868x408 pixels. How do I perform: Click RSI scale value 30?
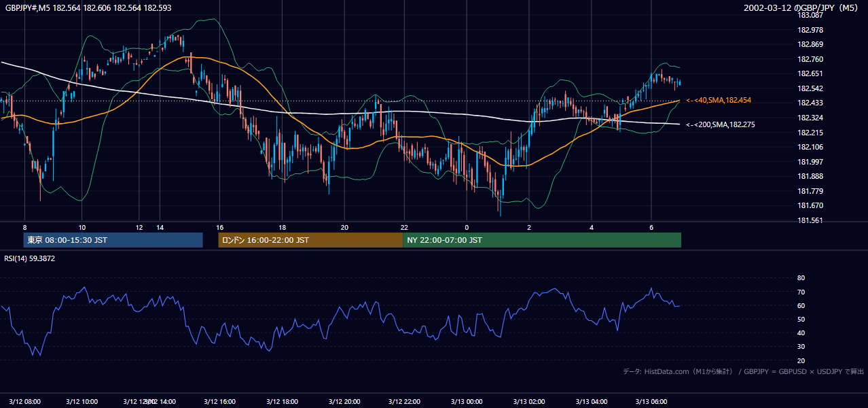tap(801, 346)
